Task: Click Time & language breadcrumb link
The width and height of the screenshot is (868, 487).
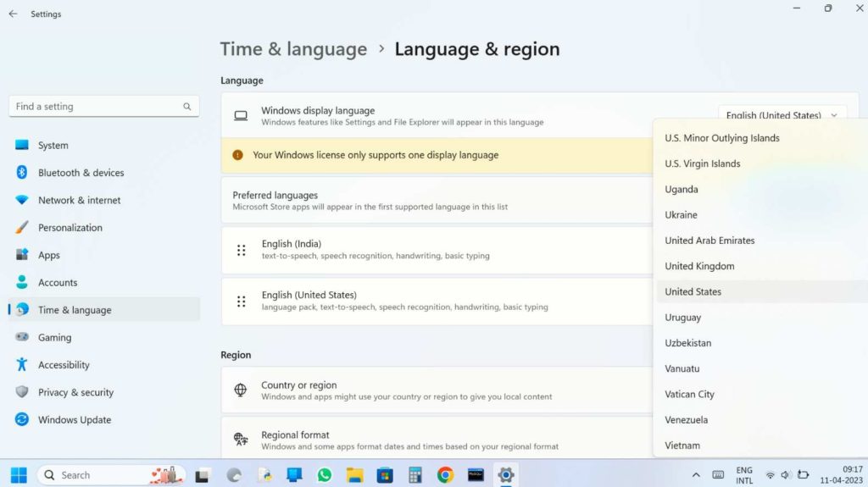Action: coord(293,49)
